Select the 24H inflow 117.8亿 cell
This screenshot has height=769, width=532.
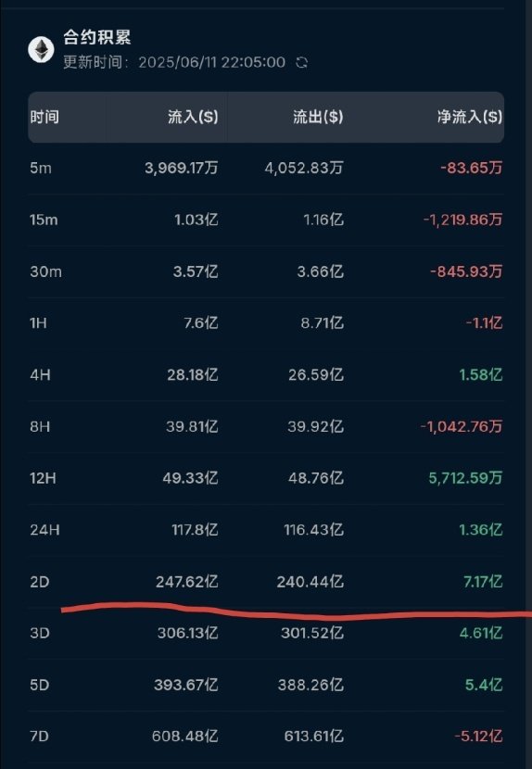click(193, 530)
